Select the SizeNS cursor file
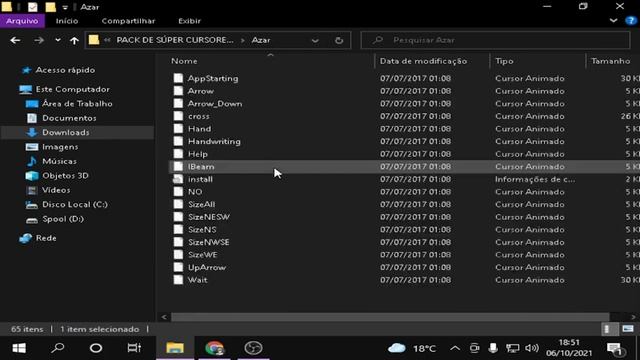Screen dimensions: 640x360 pos(202,230)
